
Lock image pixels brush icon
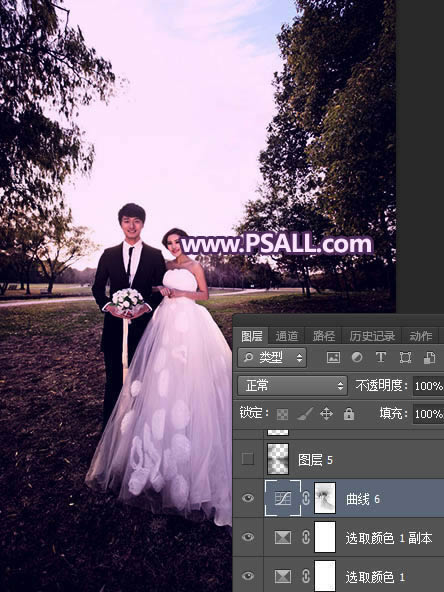pos(305,414)
